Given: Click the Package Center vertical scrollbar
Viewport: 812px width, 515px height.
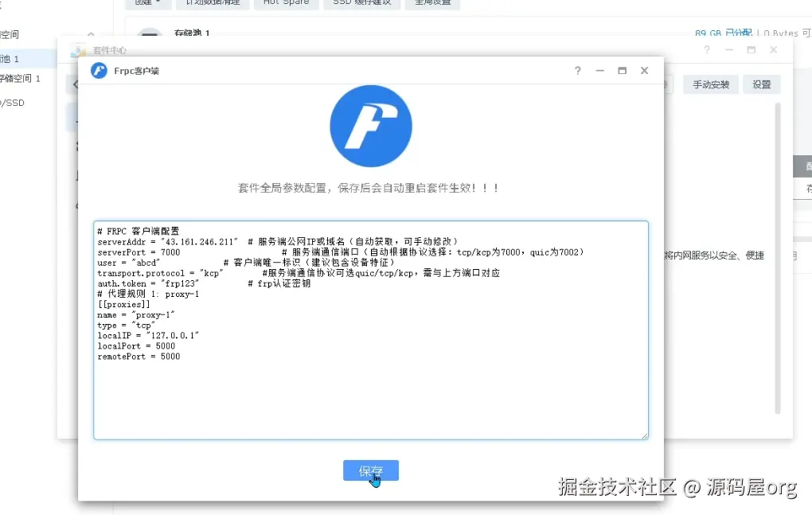Looking at the screenshot, I should pyautogui.click(x=777, y=258).
